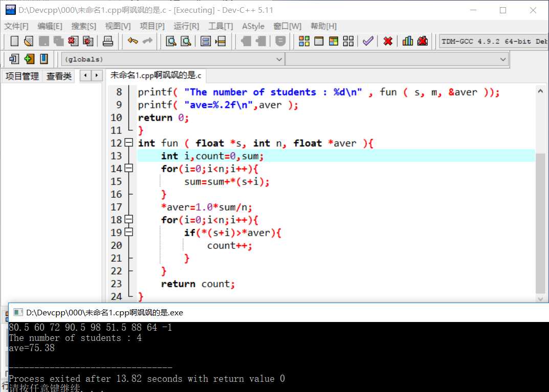Click the editor vertical scrollbar thumb
549x392 pixels.
click(540, 223)
